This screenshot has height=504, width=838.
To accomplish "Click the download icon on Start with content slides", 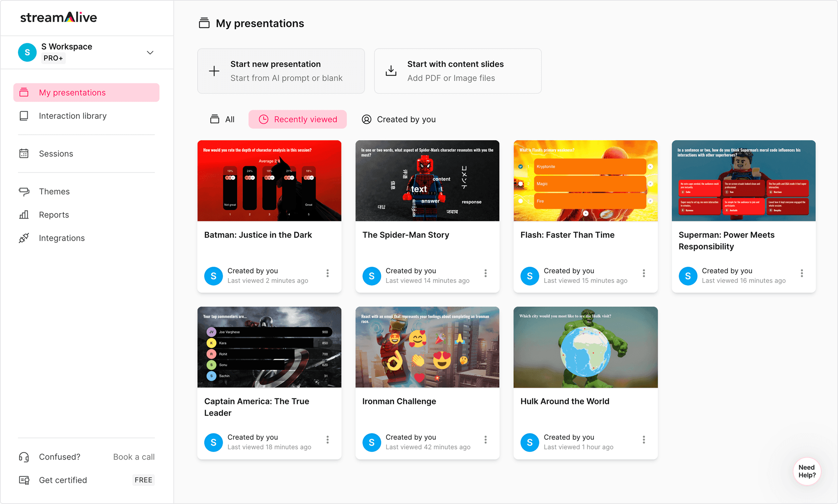I will [390, 71].
